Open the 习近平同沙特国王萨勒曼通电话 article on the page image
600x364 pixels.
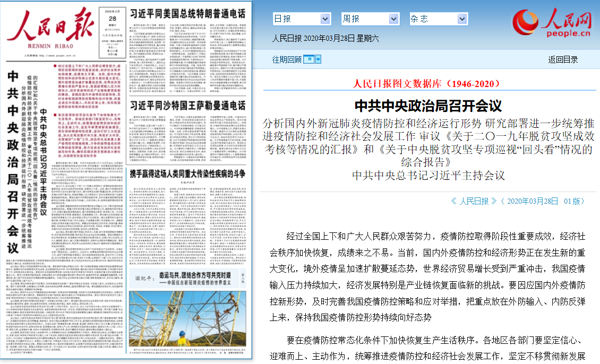pos(187,106)
